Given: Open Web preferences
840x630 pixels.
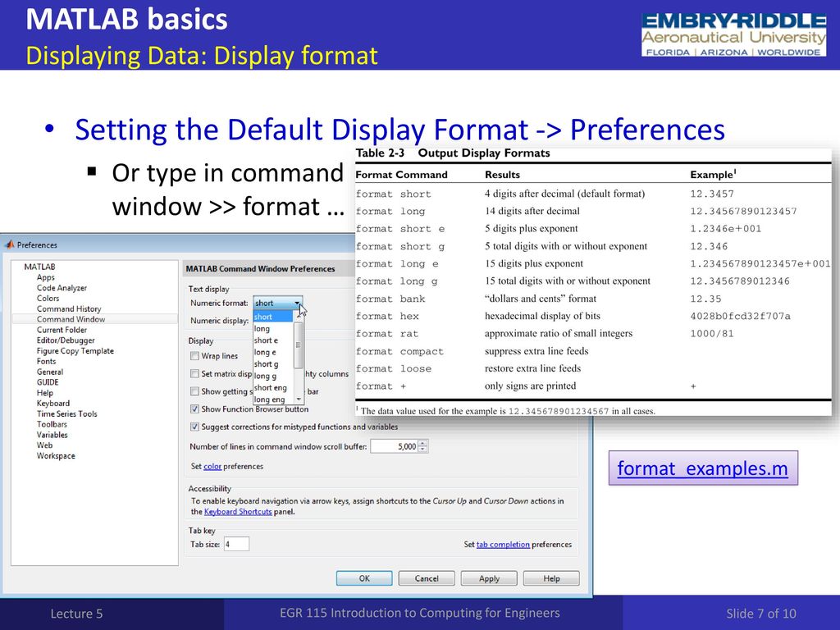Looking at the screenshot, I should [44, 445].
